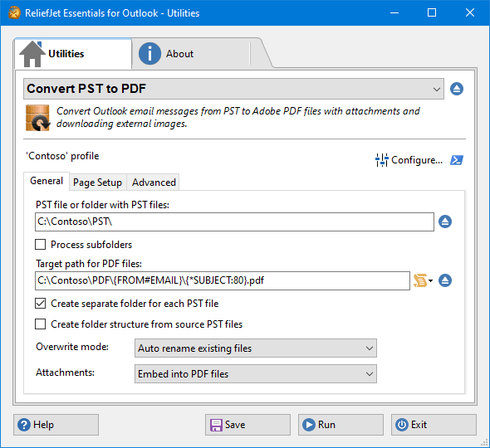This screenshot has width=490, height=448.
Task: Click the PowerShell command line icon
Action: [457, 160]
